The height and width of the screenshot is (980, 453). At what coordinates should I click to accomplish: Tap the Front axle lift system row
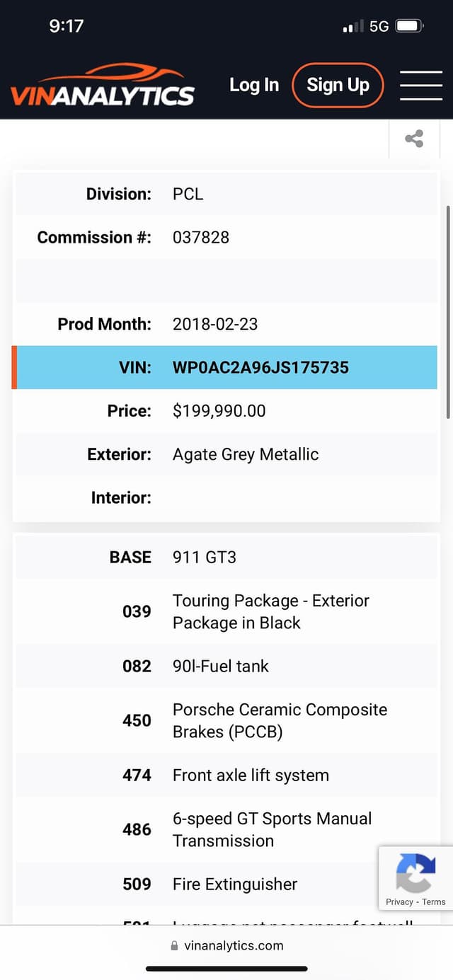click(x=226, y=775)
